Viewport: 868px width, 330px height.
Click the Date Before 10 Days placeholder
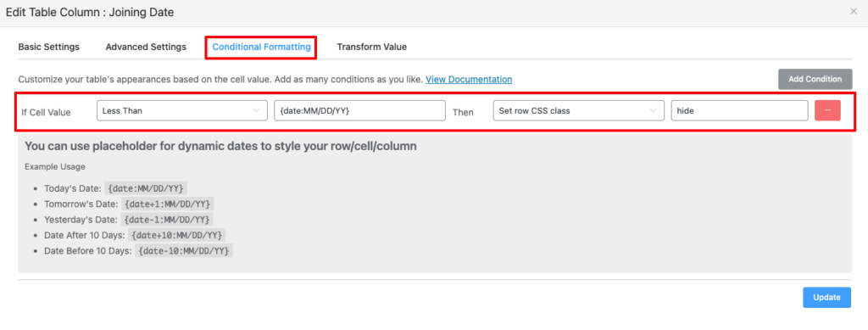tap(184, 251)
